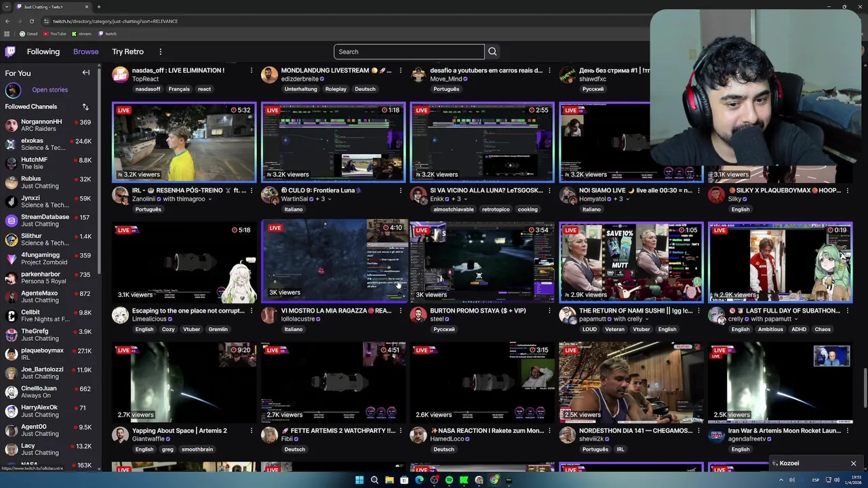The width and height of the screenshot is (868, 488).
Task: Open plaqueboymax channel in sidebar
Action: pyautogui.click(x=48, y=354)
